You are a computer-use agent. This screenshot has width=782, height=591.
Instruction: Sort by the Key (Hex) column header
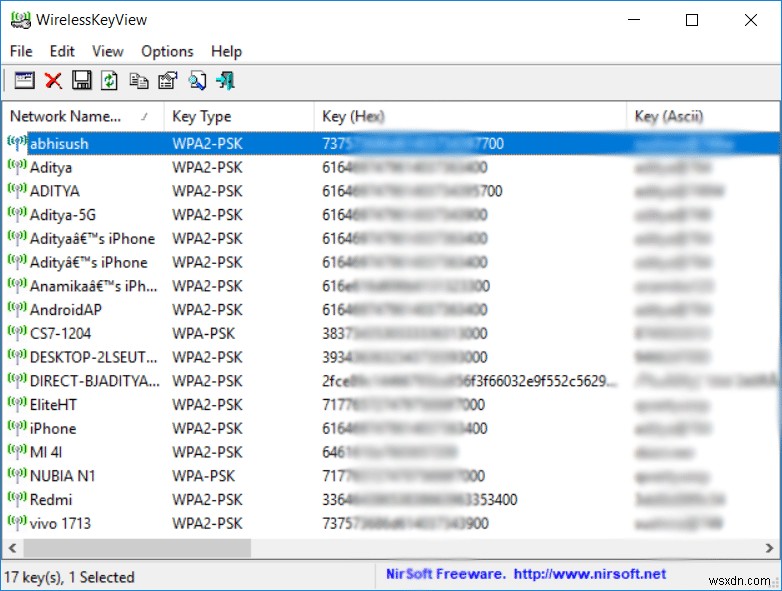(470, 116)
